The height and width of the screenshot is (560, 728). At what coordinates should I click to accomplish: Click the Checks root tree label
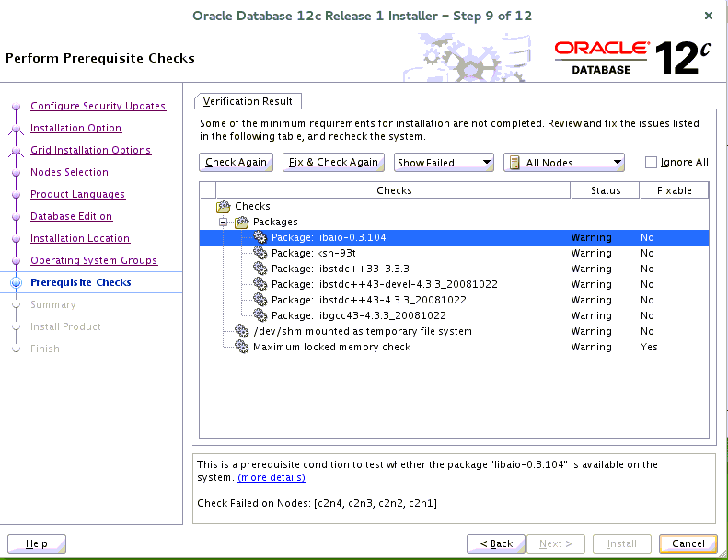(x=252, y=206)
